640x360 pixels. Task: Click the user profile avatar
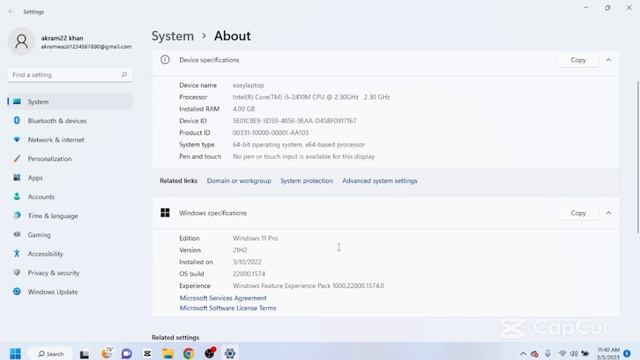click(x=22, y=41)
